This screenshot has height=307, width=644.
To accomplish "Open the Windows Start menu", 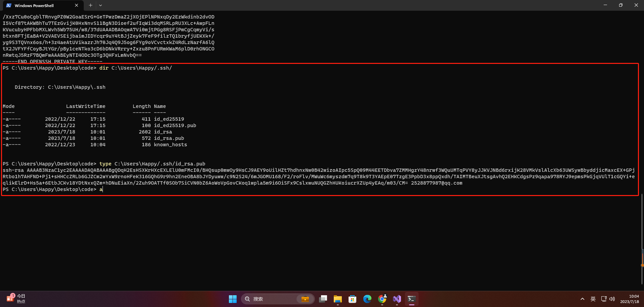I will coord(233,299).
